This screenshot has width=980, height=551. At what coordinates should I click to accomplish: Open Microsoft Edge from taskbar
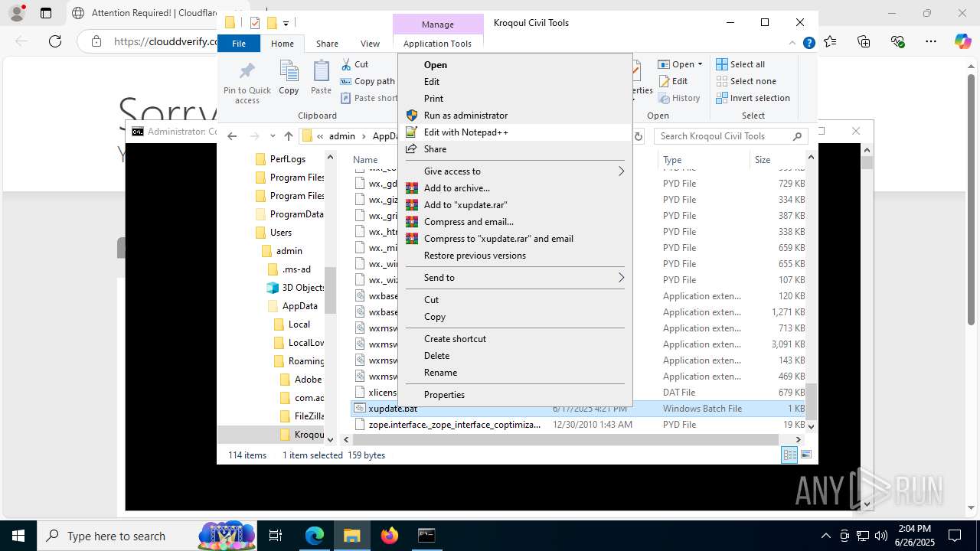pos(315,536)
